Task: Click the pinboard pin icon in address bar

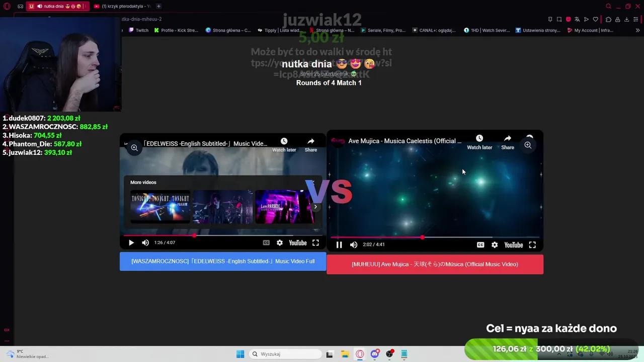Action: pos(550,19)
